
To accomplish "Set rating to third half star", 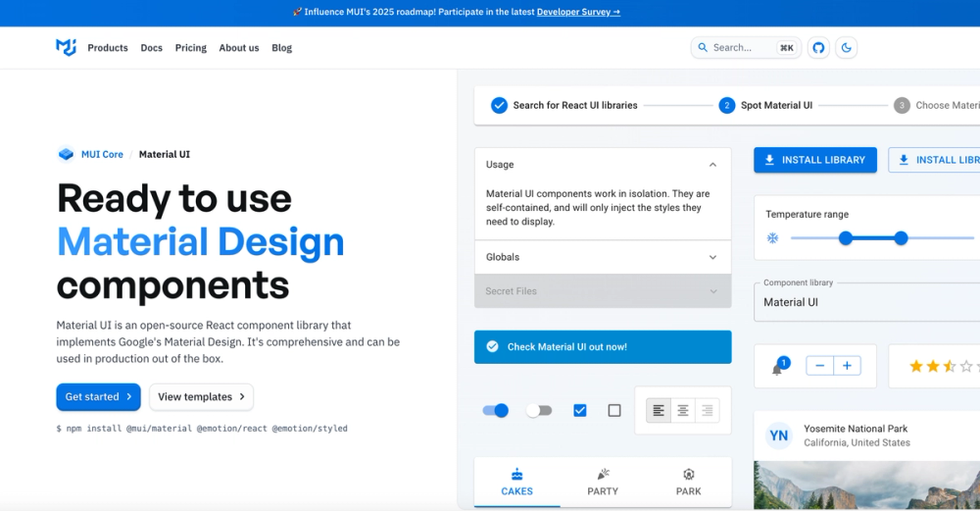I will coord(950,366).
